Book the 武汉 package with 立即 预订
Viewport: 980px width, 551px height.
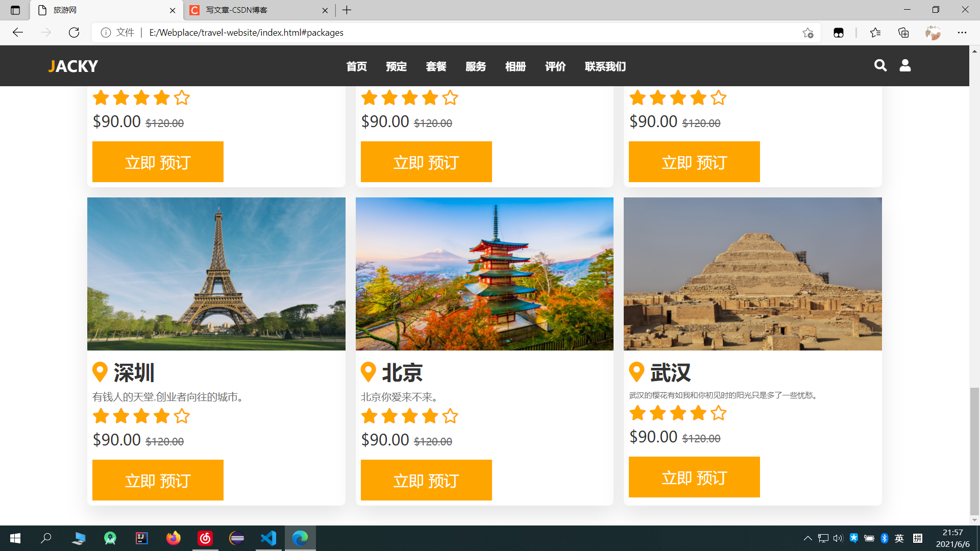point(694,477)
